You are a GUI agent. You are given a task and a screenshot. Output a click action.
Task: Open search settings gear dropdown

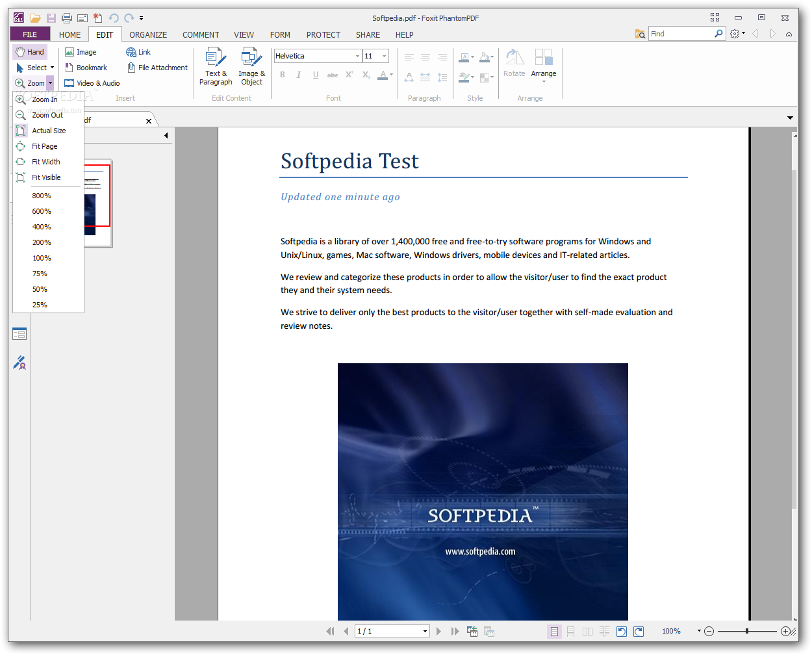click(737, 34)
